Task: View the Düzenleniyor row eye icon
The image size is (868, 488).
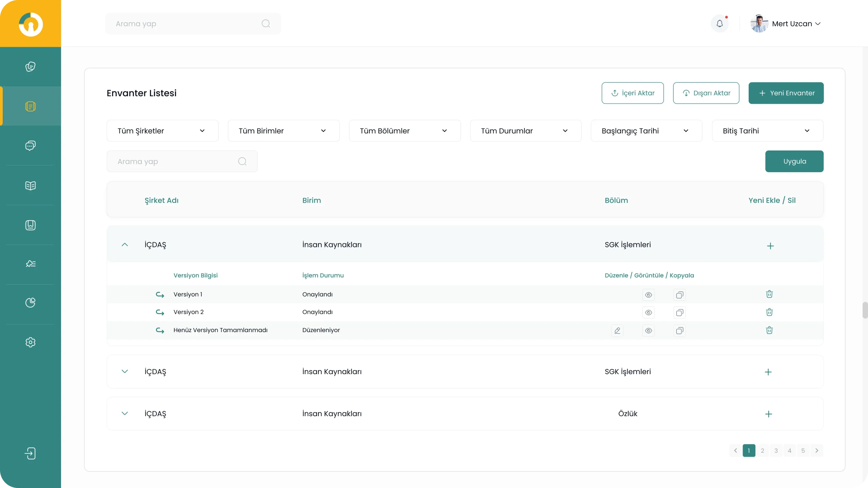Action: tap(648, 330)
